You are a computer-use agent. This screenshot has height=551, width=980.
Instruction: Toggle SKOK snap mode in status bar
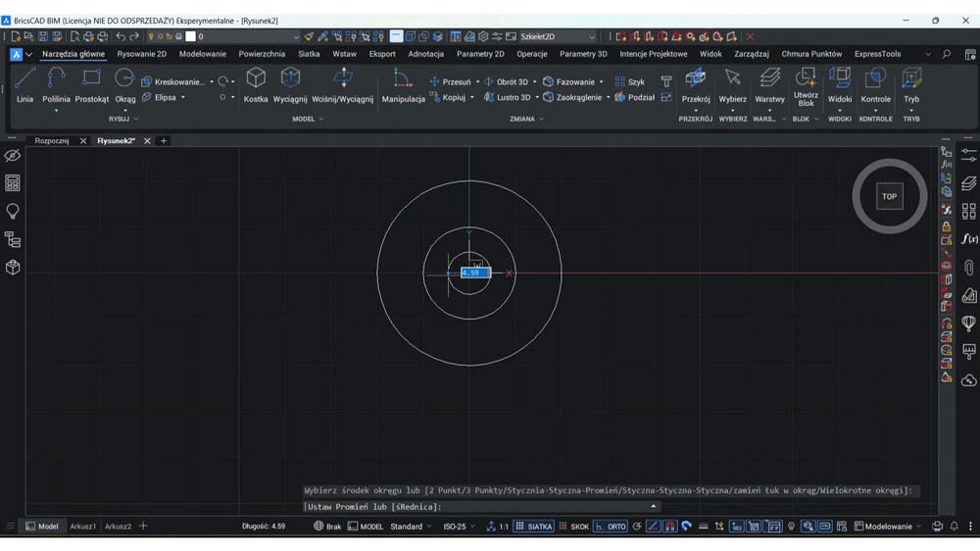click(573, 526)
